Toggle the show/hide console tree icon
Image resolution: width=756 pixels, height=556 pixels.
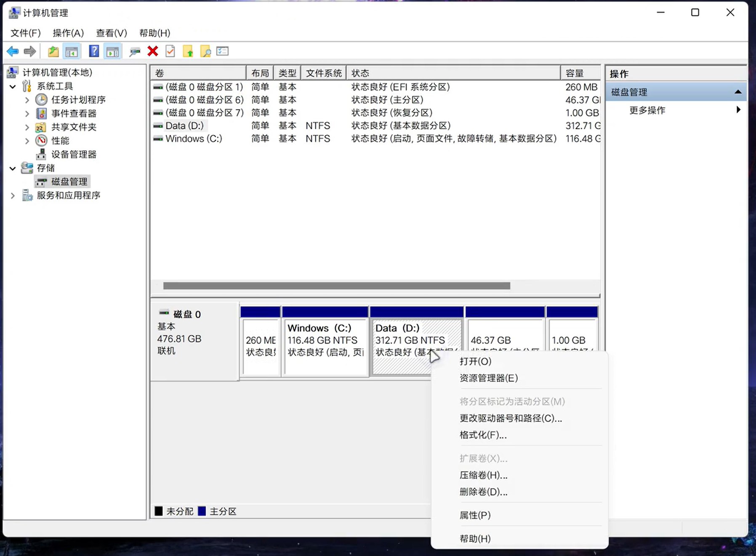(x=72, y=52)
